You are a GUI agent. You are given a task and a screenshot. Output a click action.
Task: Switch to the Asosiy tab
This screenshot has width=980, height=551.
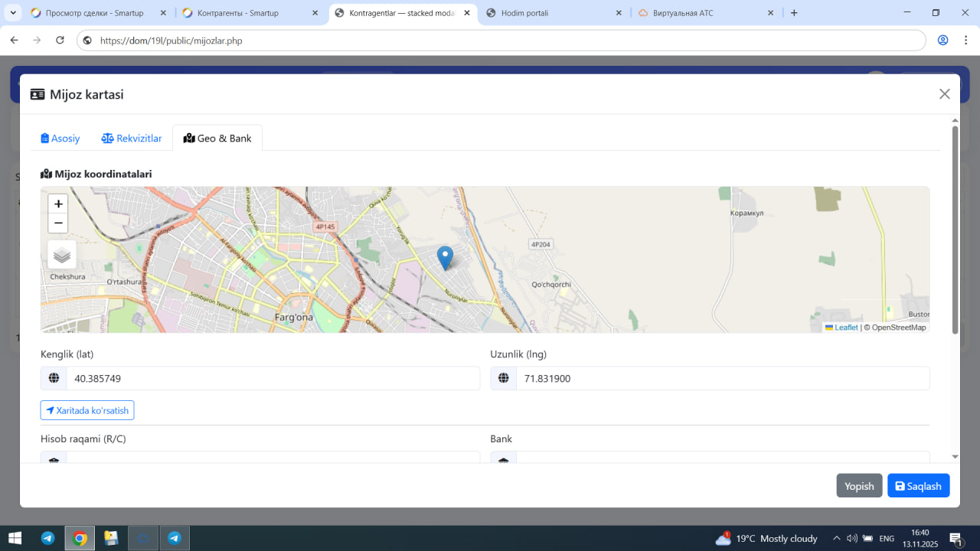60,139
